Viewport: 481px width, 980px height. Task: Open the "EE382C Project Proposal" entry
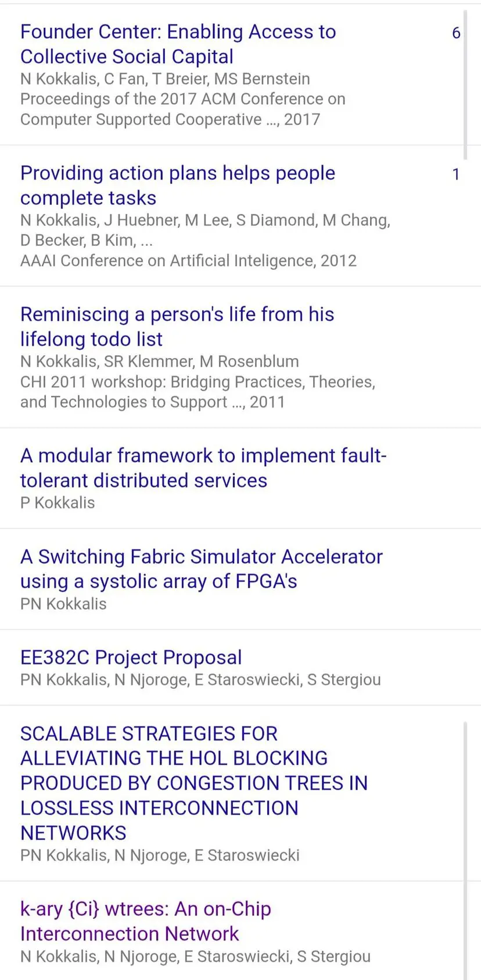(131, 657)
